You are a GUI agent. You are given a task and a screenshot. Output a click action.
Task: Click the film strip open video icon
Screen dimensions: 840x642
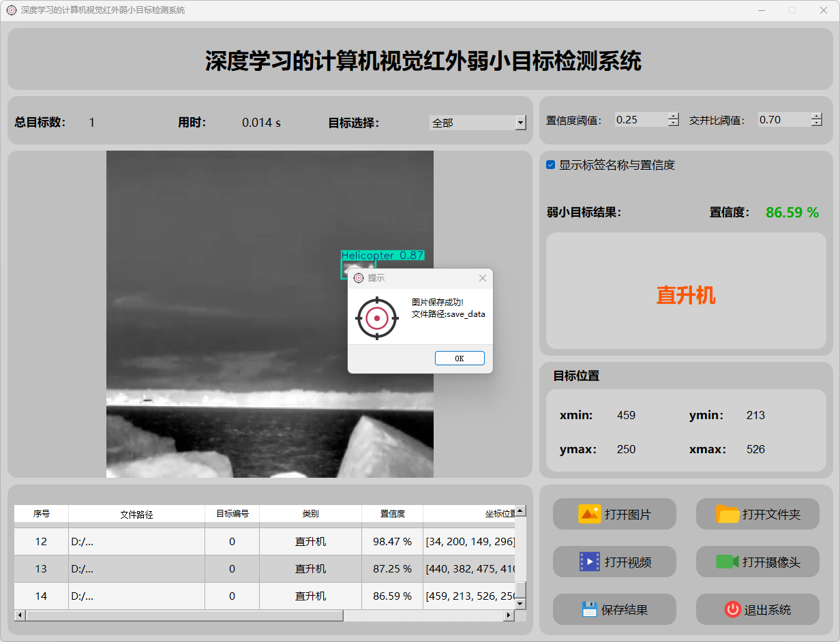coord(589,562)
